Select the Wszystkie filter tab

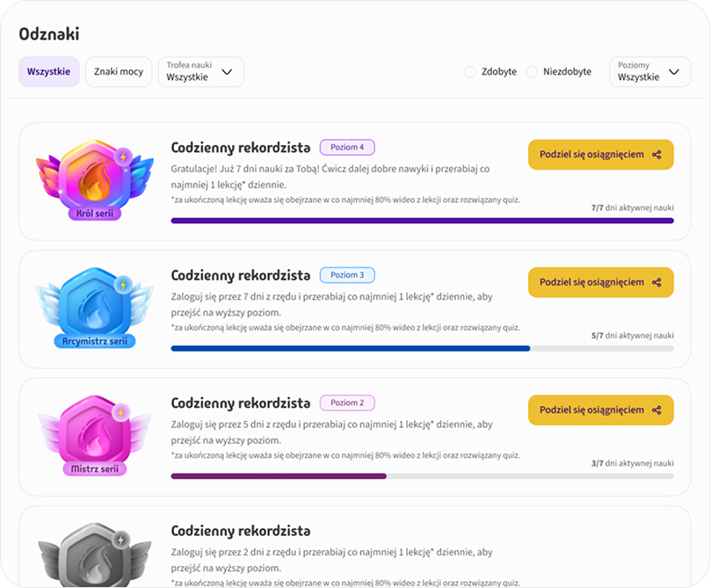pos(48,71)
